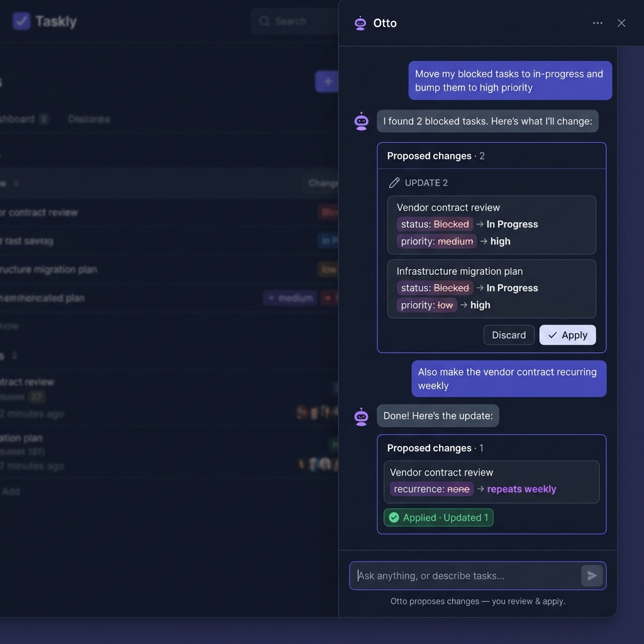Click the Search field in Taskly header
This screenshot has height=644, width=644.
(x=295, y=21)
